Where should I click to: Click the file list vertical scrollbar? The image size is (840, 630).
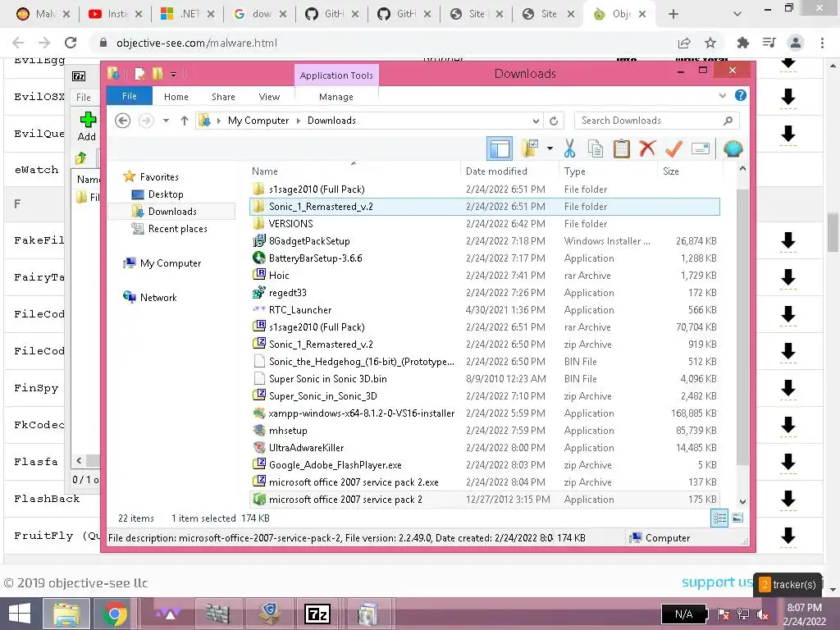[742, 327]
